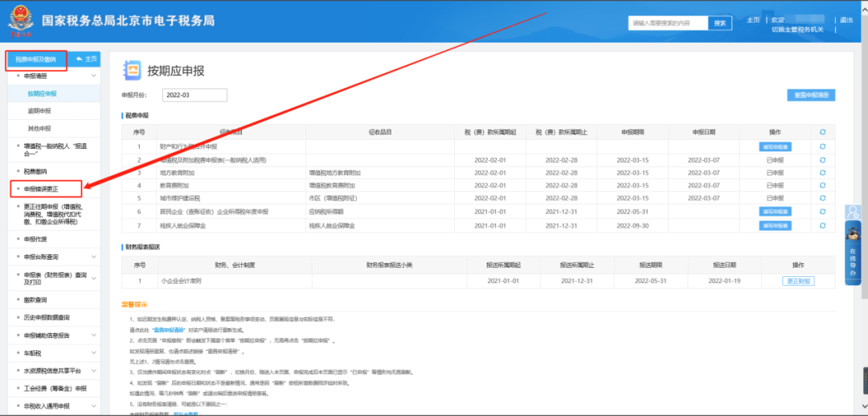Click the 申报月份 date input field
Viewport: 868px width, 416px height.
[195, 95]
